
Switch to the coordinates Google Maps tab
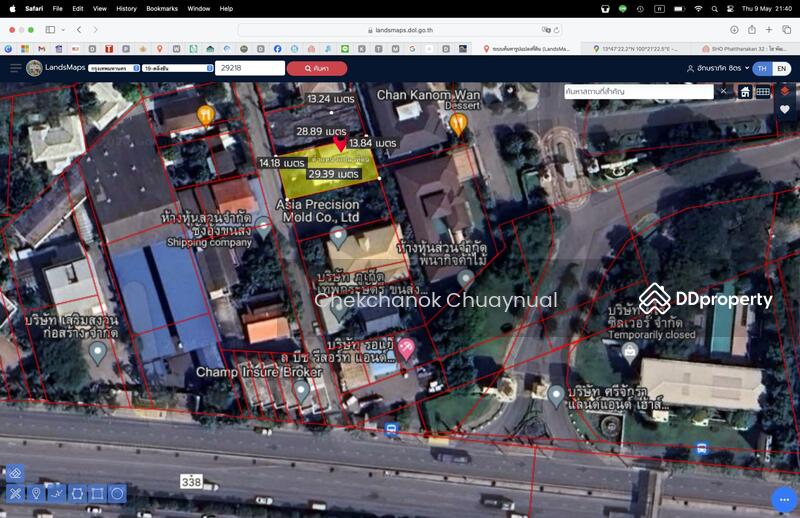pos(636,49)
